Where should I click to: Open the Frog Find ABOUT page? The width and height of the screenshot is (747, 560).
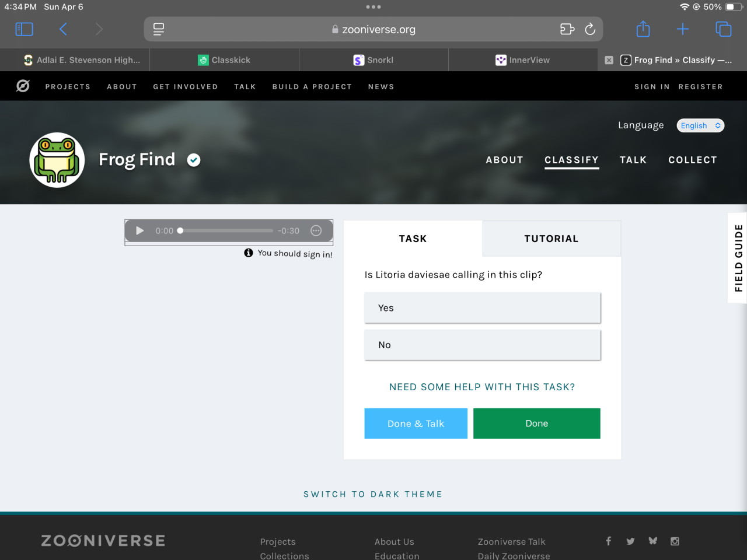[505, 160]
